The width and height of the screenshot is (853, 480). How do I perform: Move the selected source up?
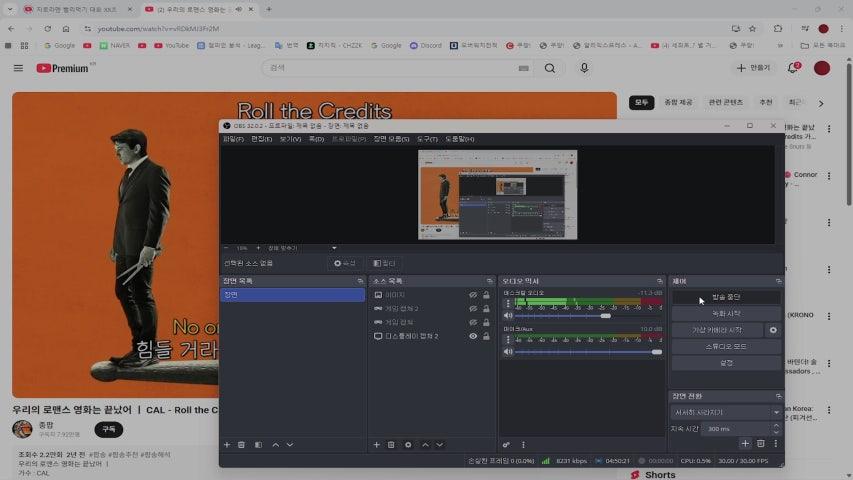click(x=425, y=444)
